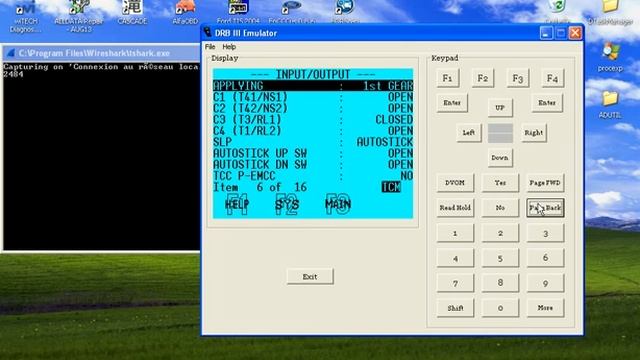
Task: Tap keypad digit 6
Action: [x=545, y=258]
